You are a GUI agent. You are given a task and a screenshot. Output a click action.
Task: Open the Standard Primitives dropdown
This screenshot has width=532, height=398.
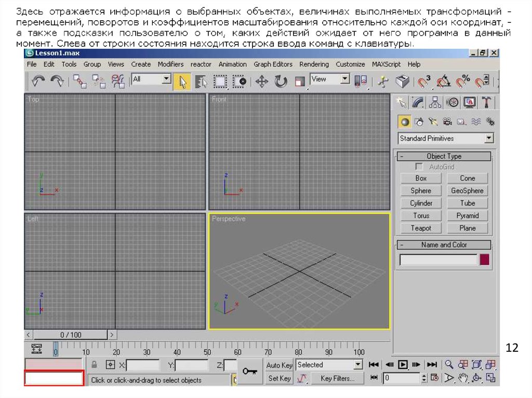(488, 139)
